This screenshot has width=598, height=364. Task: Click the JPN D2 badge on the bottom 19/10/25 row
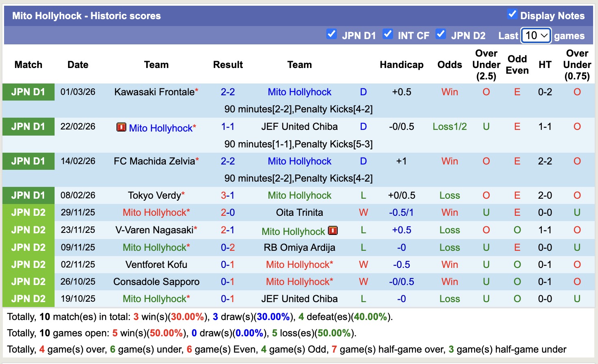click(x=28, y=298)
